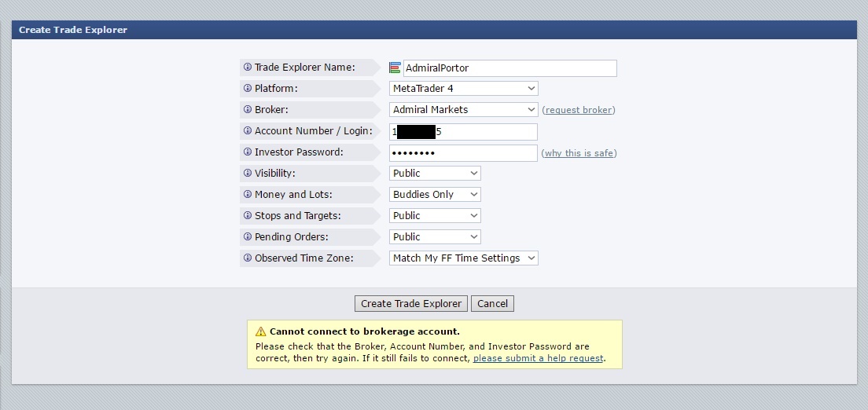Click the info icon next to Platform
The height and width of the screenshot is (410, 868).
pos(248,89)
